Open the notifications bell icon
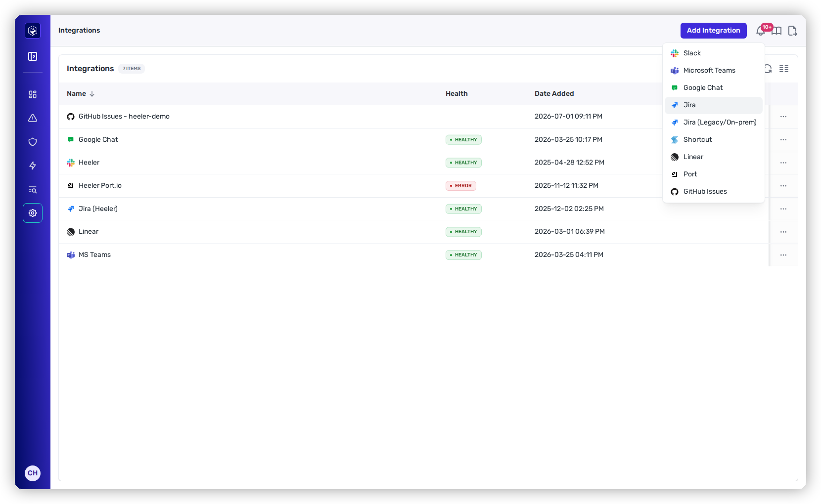Viewport: 821px width, 504px height. 761,31
